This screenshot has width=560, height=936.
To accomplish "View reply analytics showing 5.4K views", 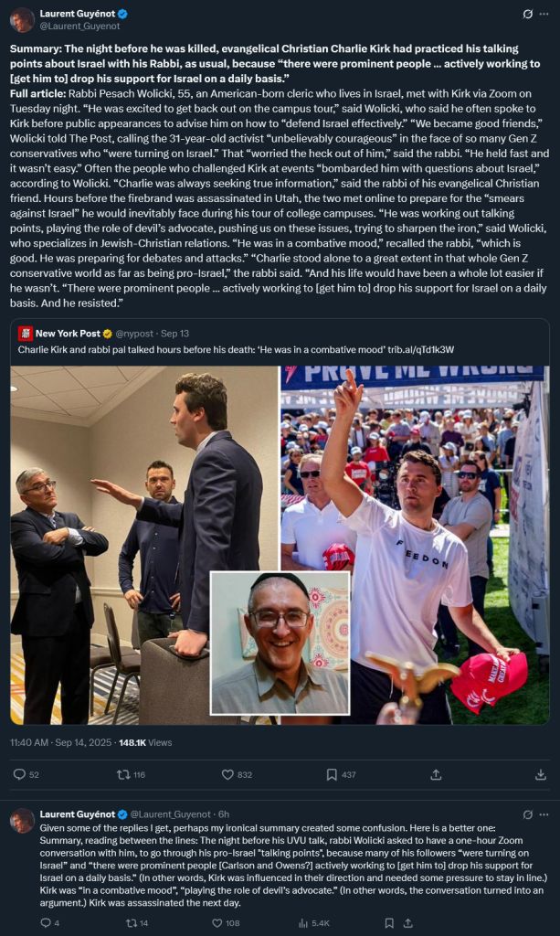I will point(312,923).
